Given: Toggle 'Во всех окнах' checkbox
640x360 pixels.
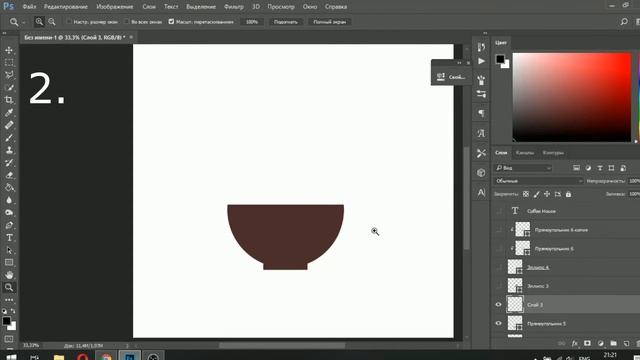Looking at the screenshot, I should [127, 22].
